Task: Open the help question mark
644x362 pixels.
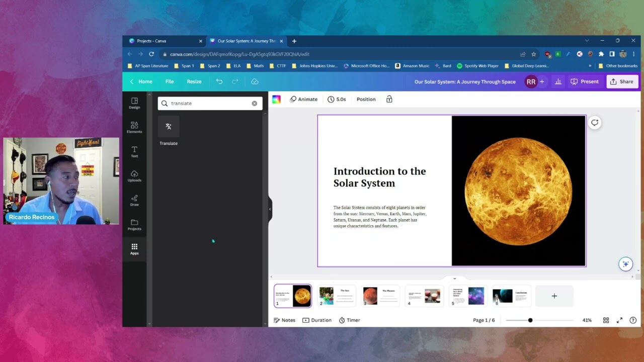Action: coord(633,320)
